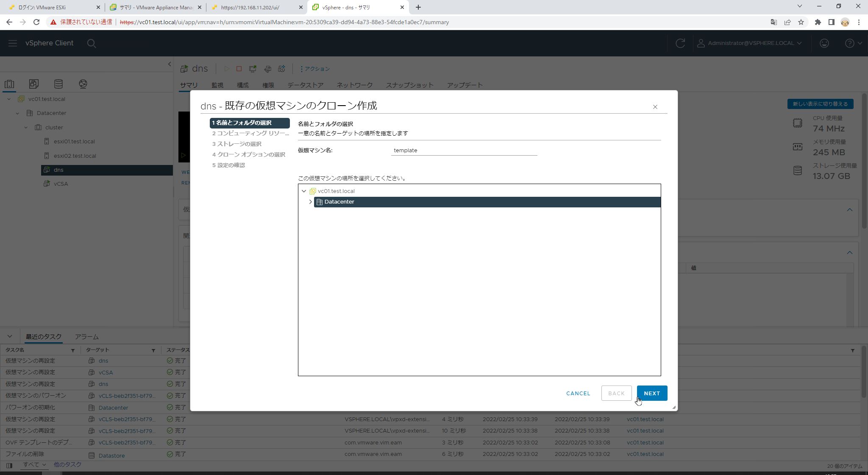Viewport: 868px width, 475px height.
Task: Close the clone wizard with X
Action: (655, 107)
